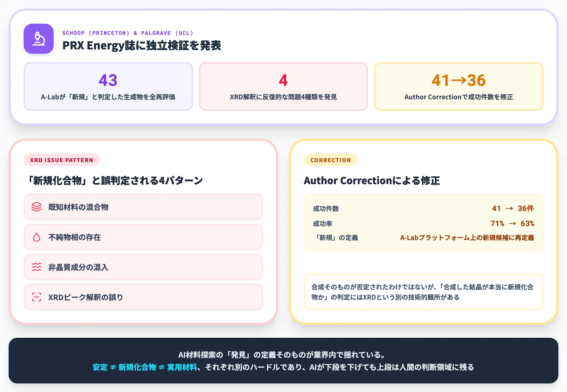This screenshot has width=567, height=392.
Task: Click caption Author Correctionで成功件数を修正
Action: click(x=459, y=97)
